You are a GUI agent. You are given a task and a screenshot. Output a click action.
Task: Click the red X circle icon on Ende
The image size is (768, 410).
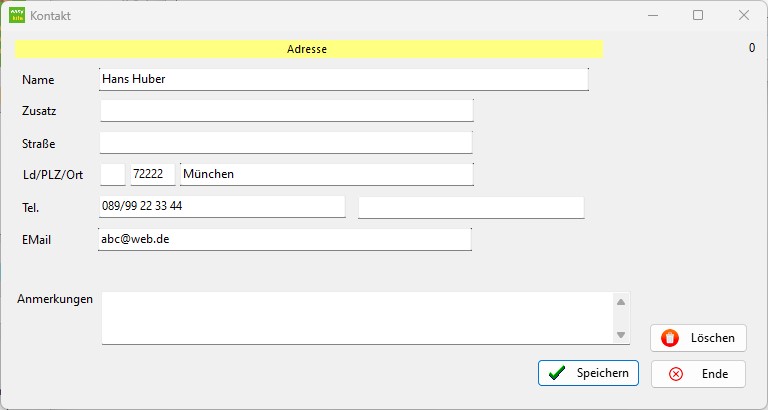tap(676, 374)
